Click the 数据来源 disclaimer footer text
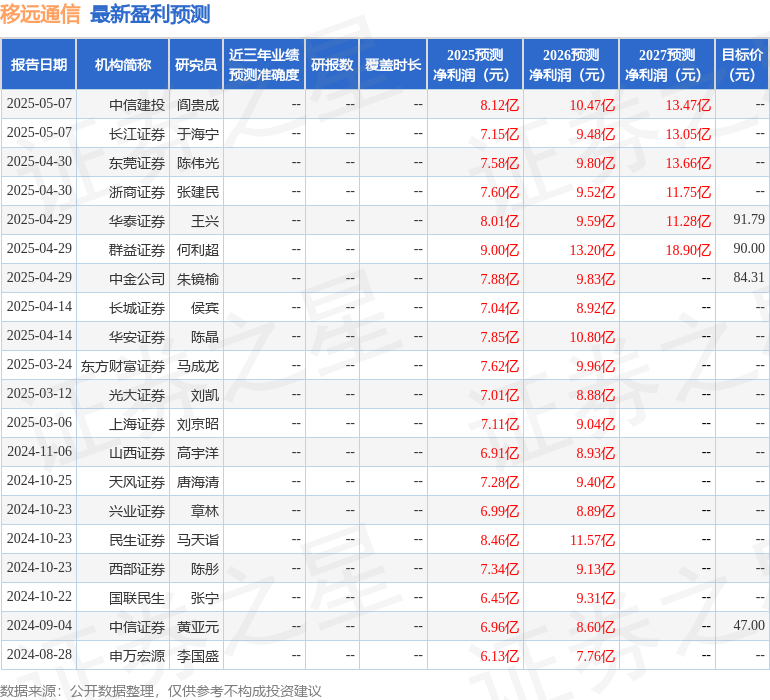 tap(161, 690)
